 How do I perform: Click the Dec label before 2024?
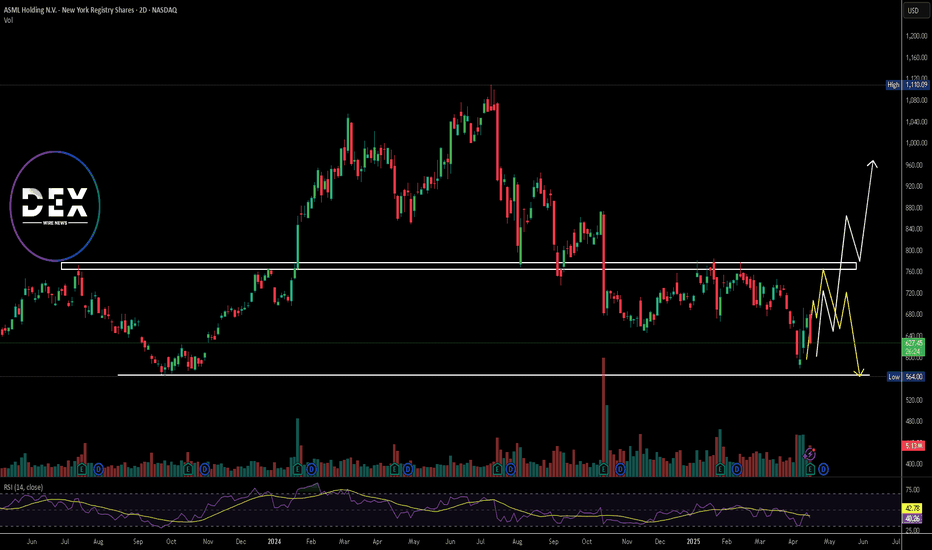241,542
